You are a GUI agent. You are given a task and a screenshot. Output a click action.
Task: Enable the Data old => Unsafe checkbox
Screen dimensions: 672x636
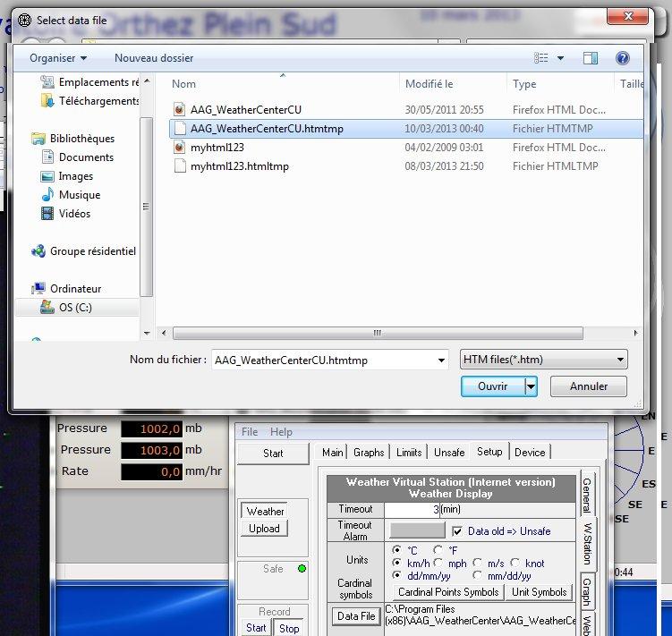pyautogui.click(x=457, y=531)
